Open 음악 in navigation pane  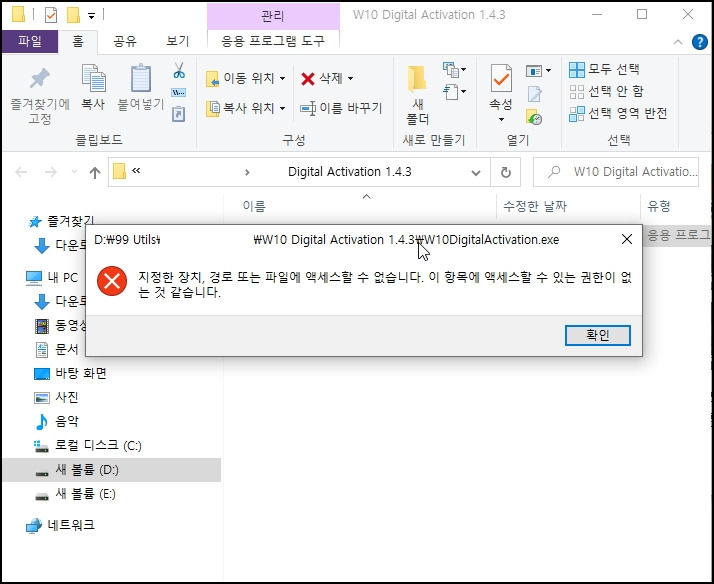pos(57,421)
